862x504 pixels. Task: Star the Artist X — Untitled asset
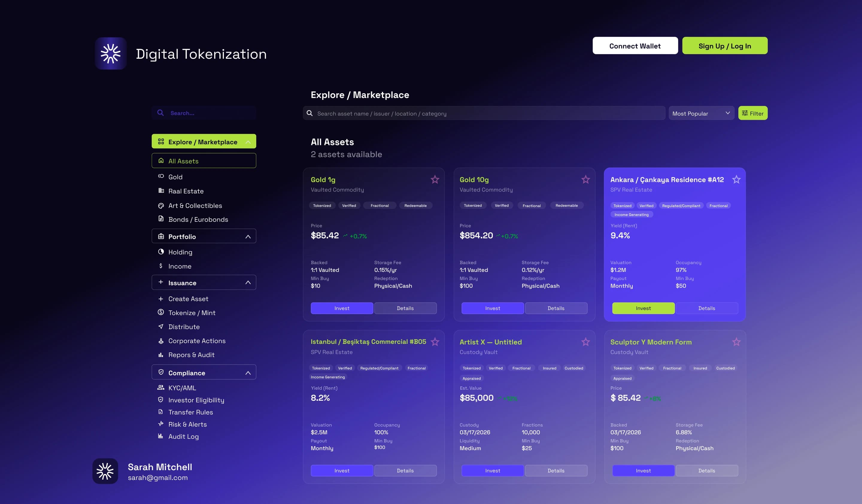pyautogui.click(x=586, y=342)
